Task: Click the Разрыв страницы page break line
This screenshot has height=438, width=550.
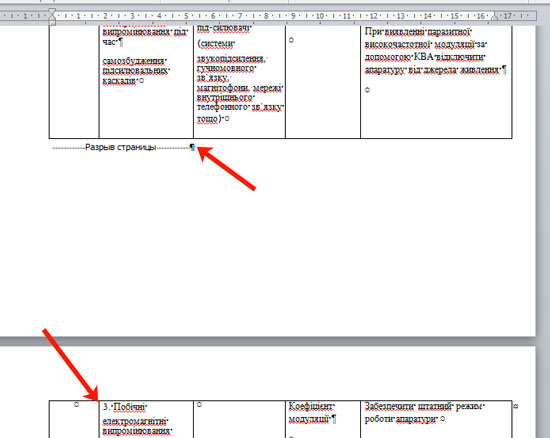Action: coord(121,147)
